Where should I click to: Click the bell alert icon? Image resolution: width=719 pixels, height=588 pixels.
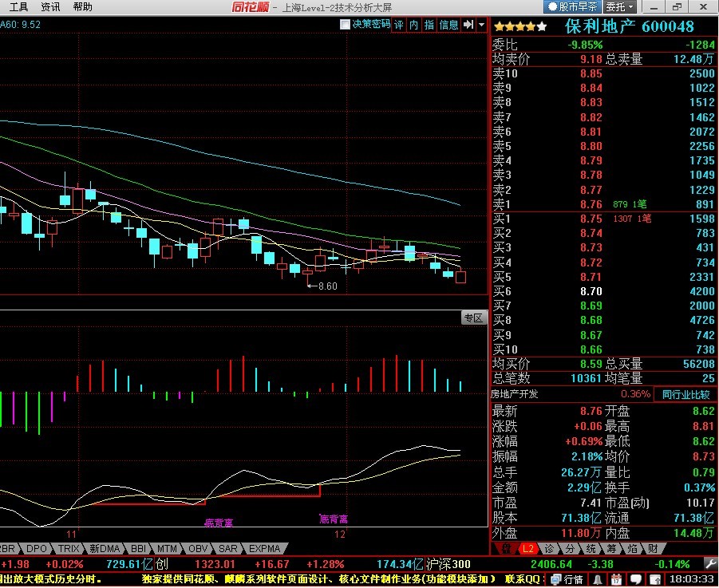tap(598, 580)
